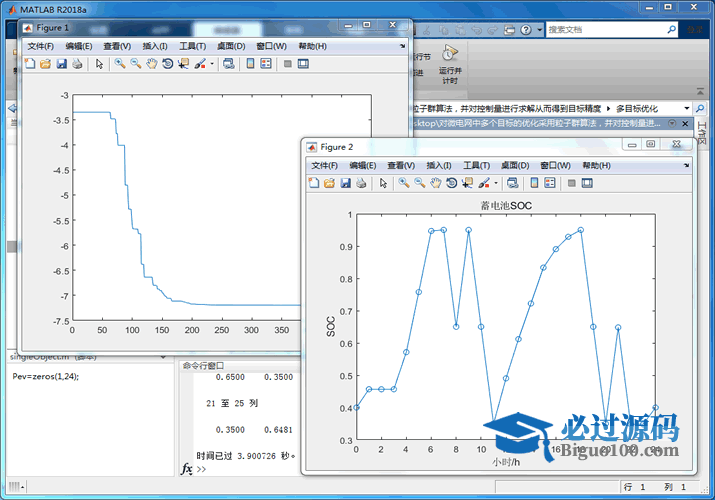Open 查看(V) menu in Figure 1

point(117,46)
